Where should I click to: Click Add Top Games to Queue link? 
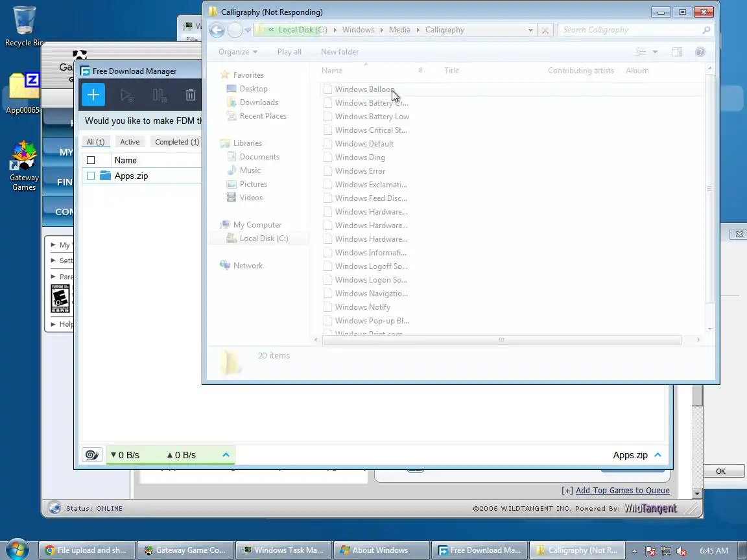point(622,491)
